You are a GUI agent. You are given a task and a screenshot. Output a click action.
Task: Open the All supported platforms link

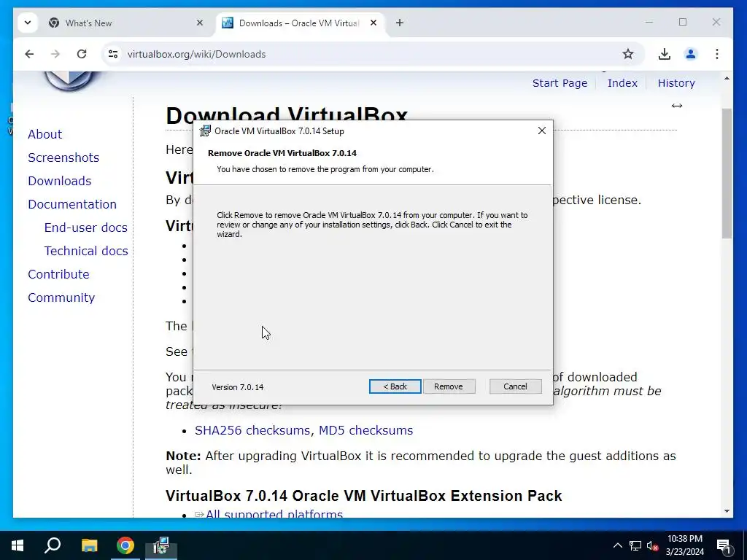(x=274, y=513)
